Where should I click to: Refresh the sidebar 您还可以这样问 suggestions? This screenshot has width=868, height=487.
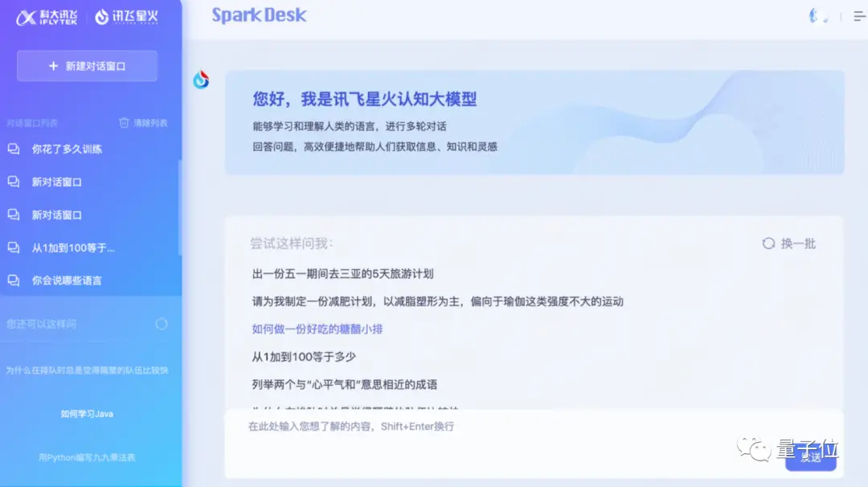161,325
